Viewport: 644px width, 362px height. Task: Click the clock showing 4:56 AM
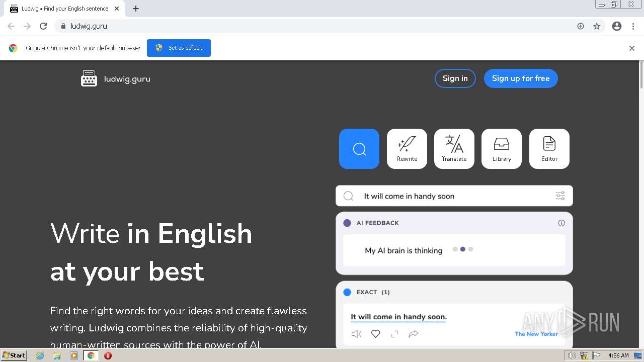618,355
